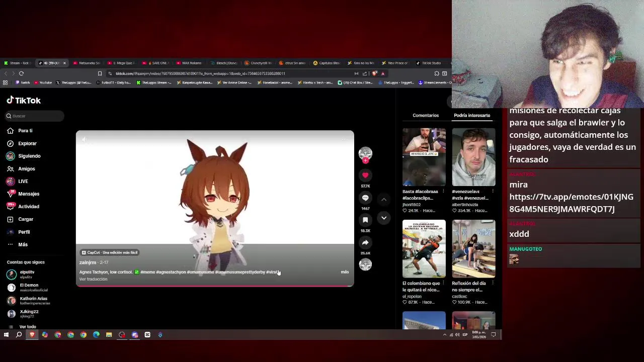The width and height of the screenshot is (644, 362).
Task: Open Para ti feed
Action: click(x=25, y=131)
